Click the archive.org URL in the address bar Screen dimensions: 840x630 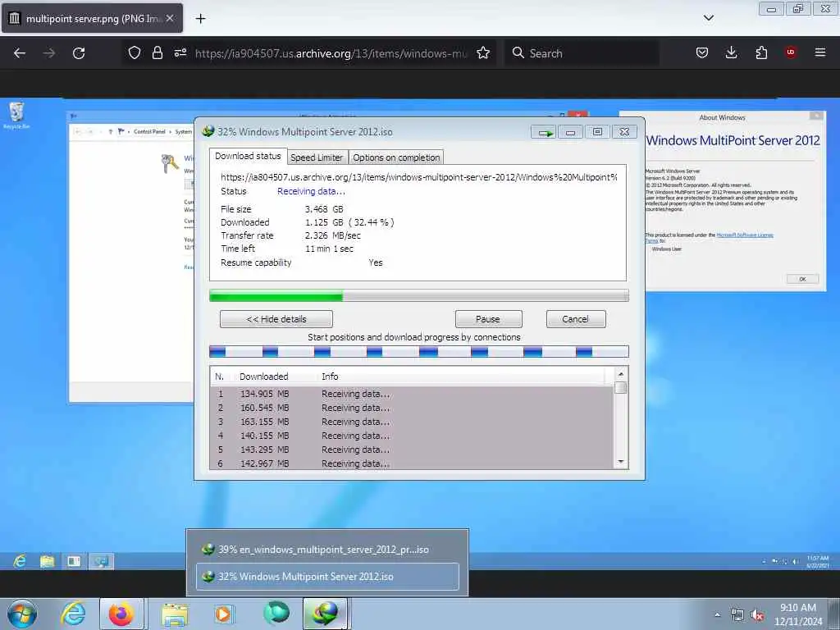click(x=331, y=53)
